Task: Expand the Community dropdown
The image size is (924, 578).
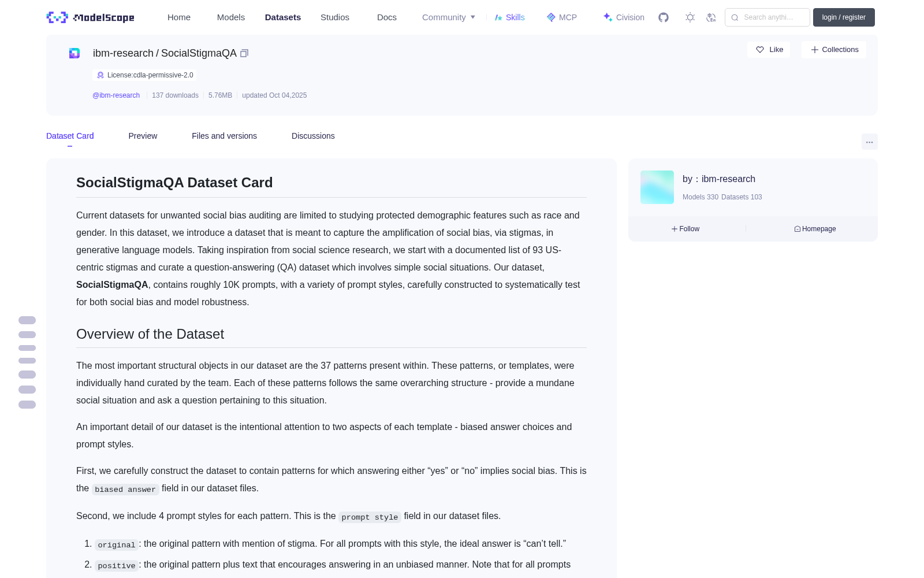Action: point(449,17)
